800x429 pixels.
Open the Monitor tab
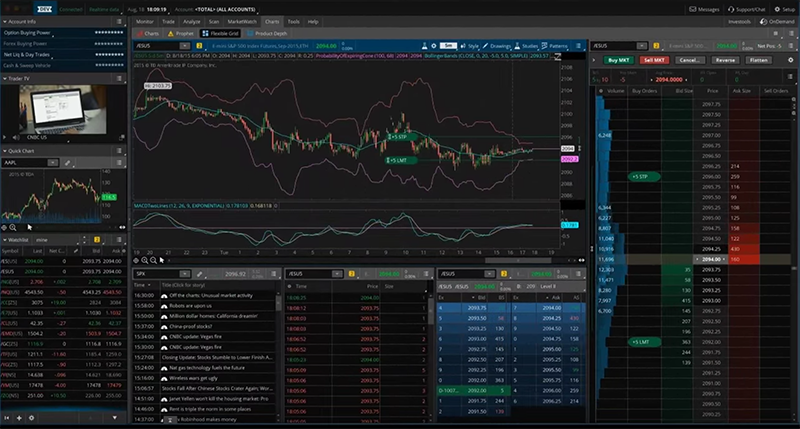144,21
